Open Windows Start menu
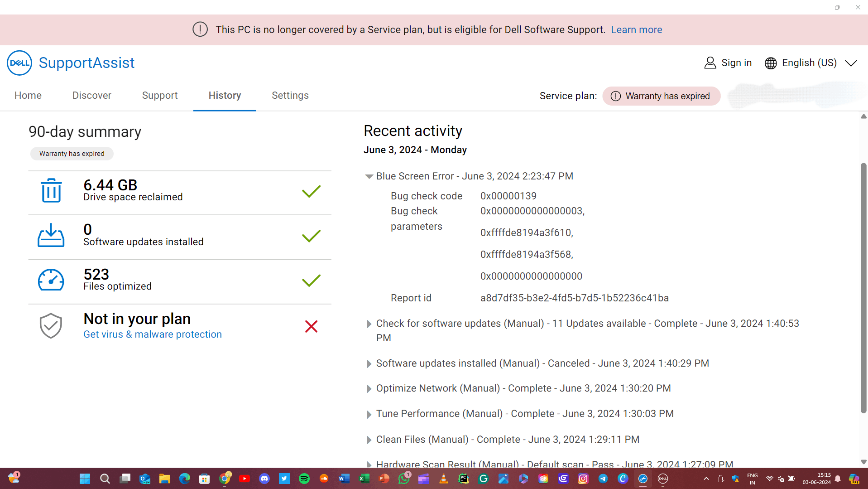The width and height of the screenshot is (868, 489). (x=85, y=479)
